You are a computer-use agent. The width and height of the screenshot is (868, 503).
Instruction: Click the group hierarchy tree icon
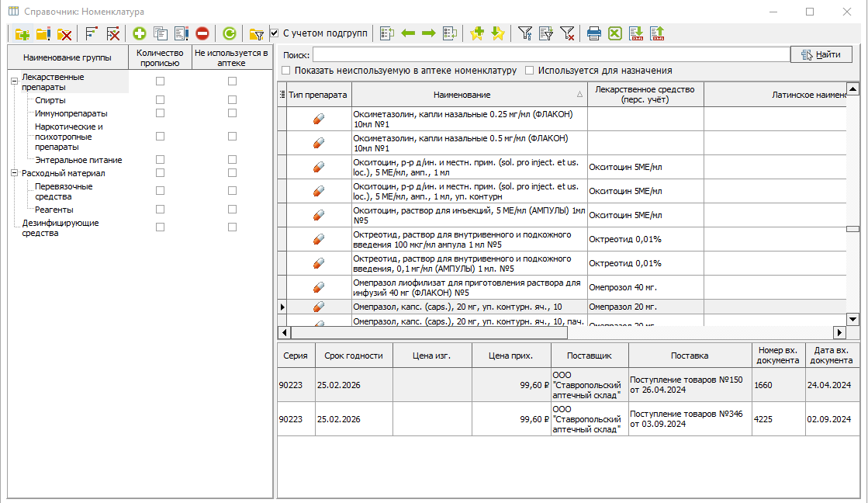[92, 34]
